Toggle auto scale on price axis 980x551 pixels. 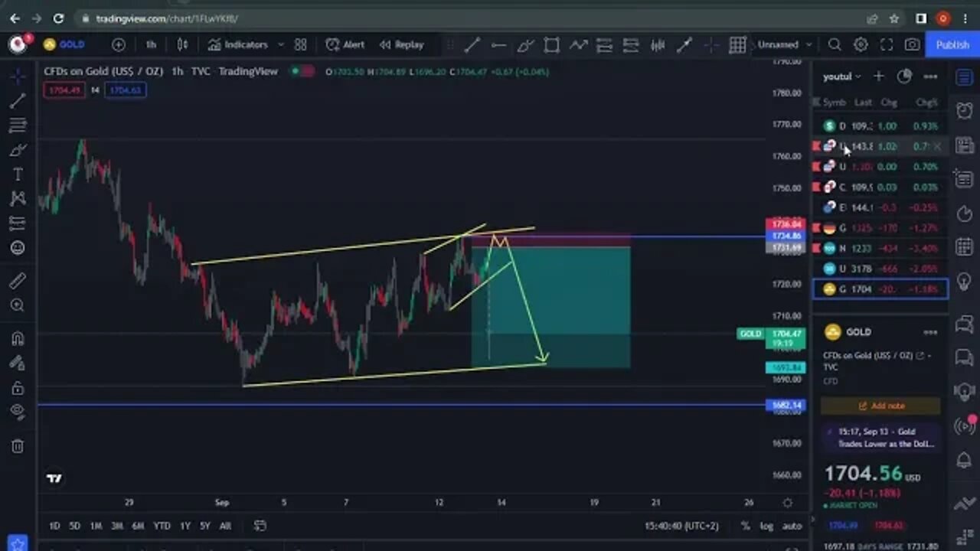(x=792, y=526)
